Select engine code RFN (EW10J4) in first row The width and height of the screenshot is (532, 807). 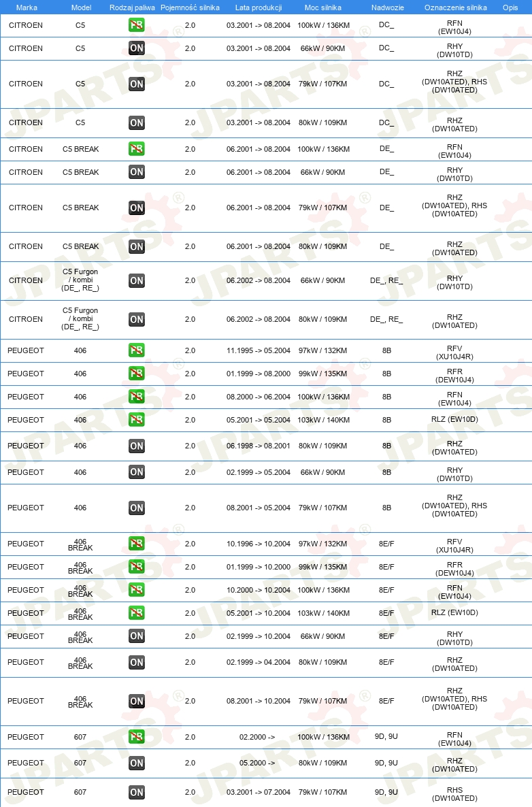pyautogui.click(x=455, y=27)
